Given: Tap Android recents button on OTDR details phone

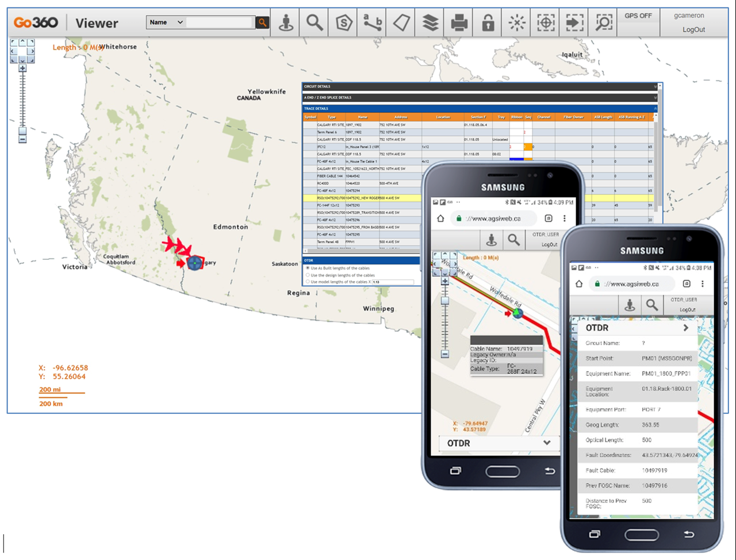Looking at the screenshot, I should click(x=595, y=534).
